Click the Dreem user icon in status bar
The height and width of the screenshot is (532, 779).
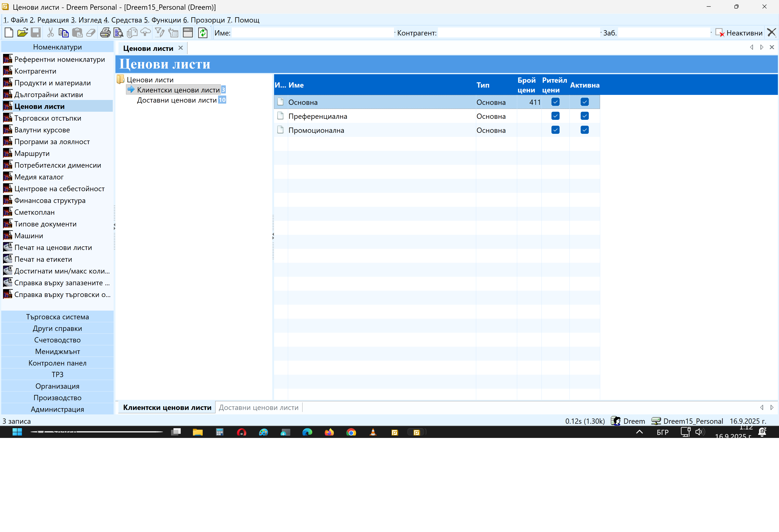(x=615, y=421)
